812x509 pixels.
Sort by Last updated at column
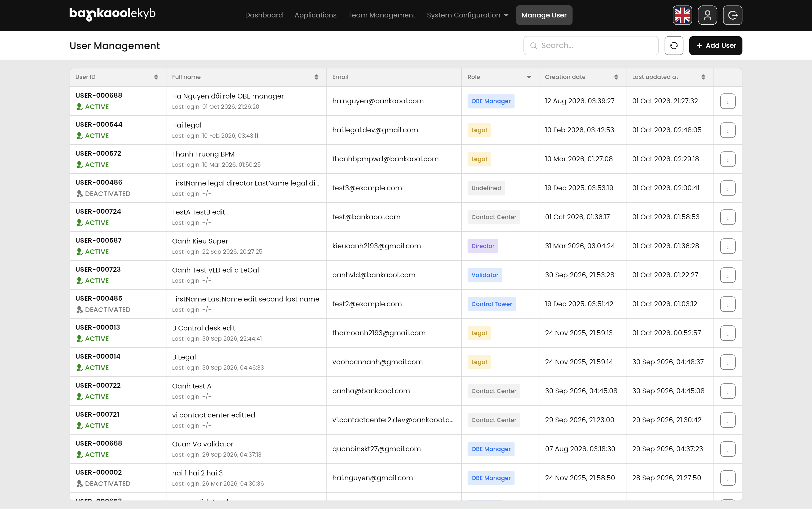[x=703, y=77]
